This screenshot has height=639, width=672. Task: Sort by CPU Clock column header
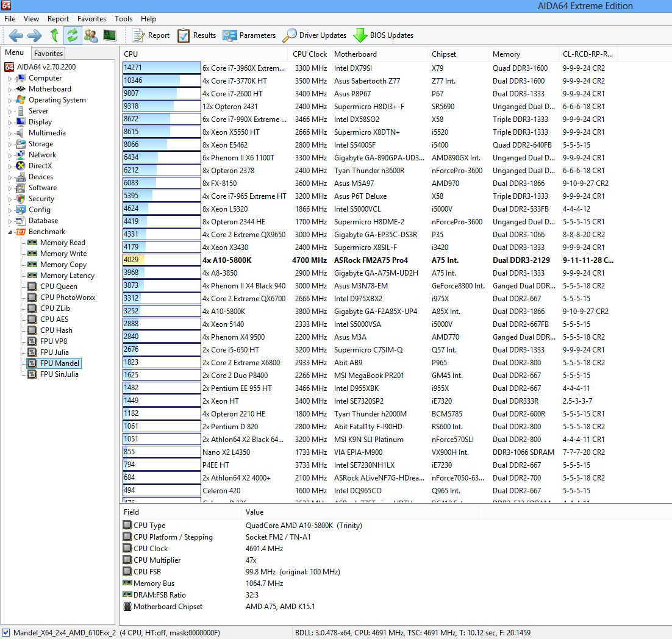tap(310, 54)
